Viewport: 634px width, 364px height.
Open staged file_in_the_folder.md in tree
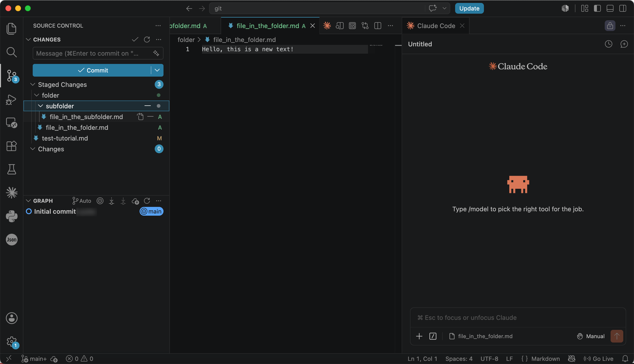pyautogui.click(x=96, y=128)
